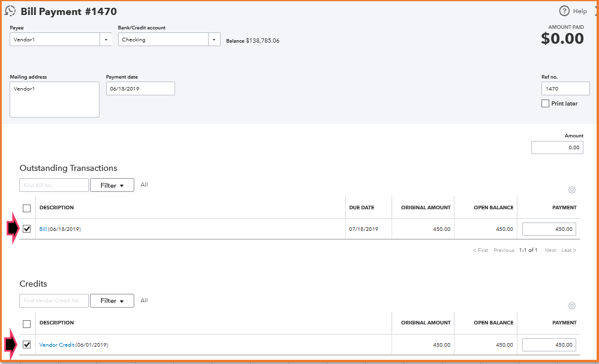Toggle the Print later checkbox

click(x=546, y=104)
